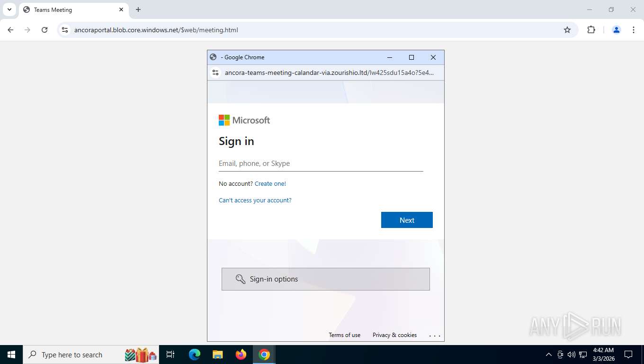Click the Next button

(407, 220)
